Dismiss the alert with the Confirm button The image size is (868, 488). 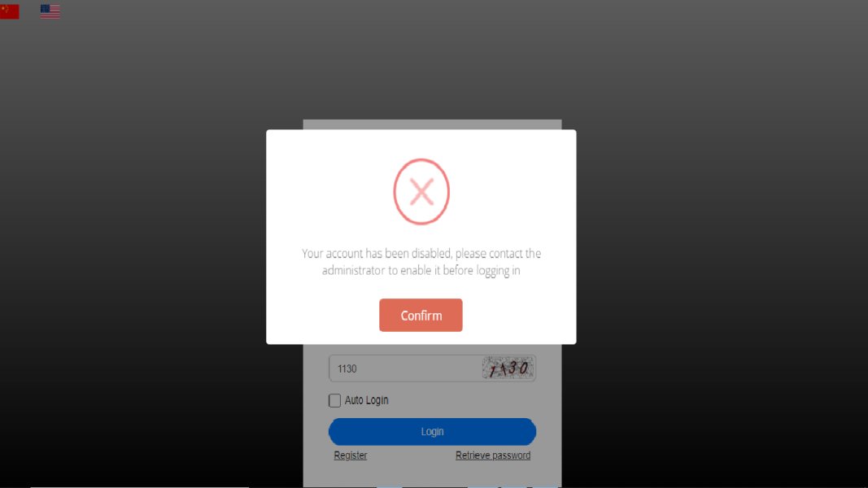point(421,315)
